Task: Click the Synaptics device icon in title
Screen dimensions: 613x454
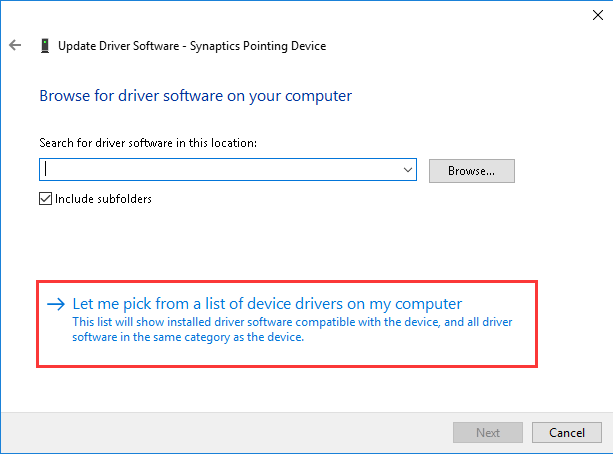Action: (x=45, y=46)
